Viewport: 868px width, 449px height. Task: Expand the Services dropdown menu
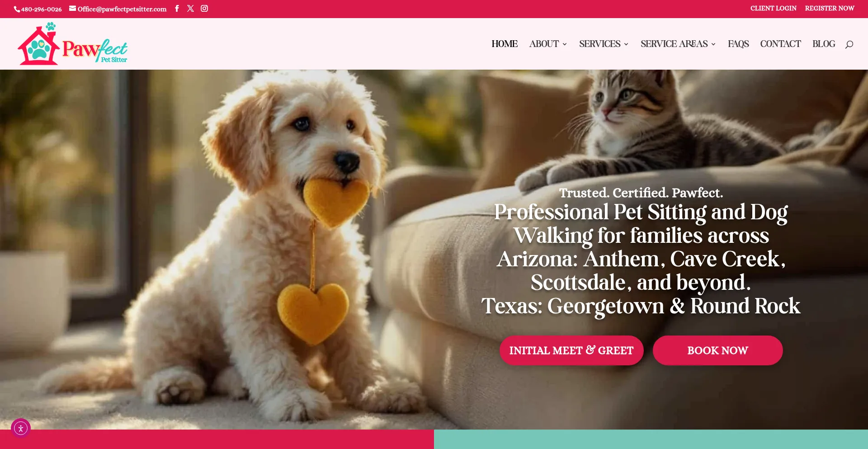click(x=604, y=44)
